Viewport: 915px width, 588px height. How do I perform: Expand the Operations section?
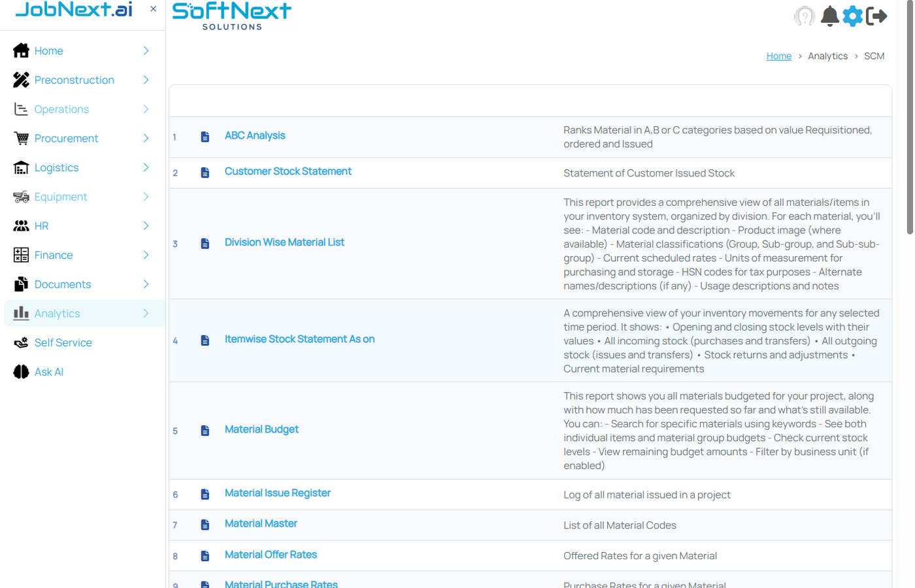click(146, 109)
